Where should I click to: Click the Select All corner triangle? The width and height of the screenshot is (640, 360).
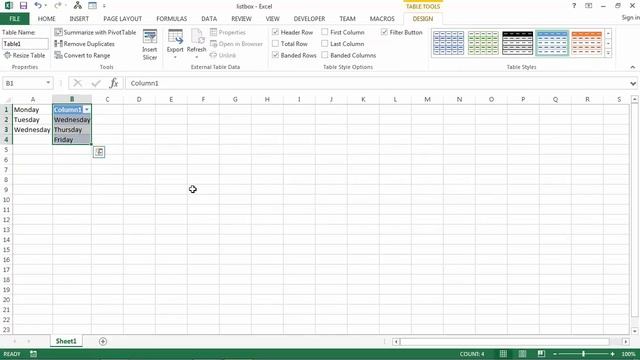point(7,100)
